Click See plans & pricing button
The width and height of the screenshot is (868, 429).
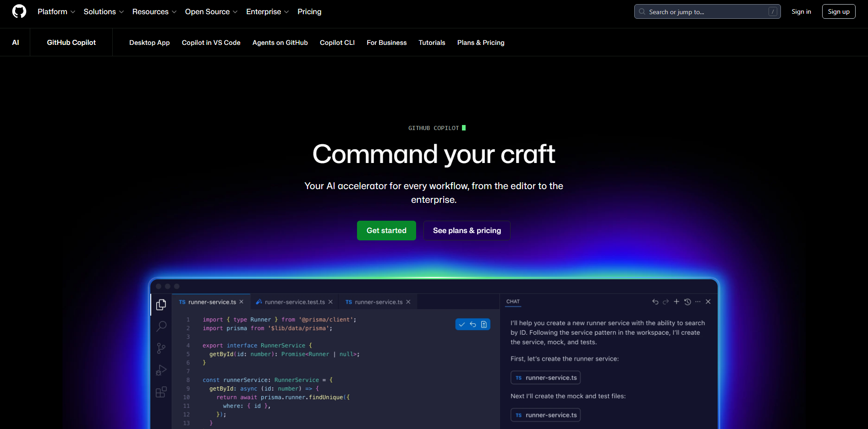[467, 230]
